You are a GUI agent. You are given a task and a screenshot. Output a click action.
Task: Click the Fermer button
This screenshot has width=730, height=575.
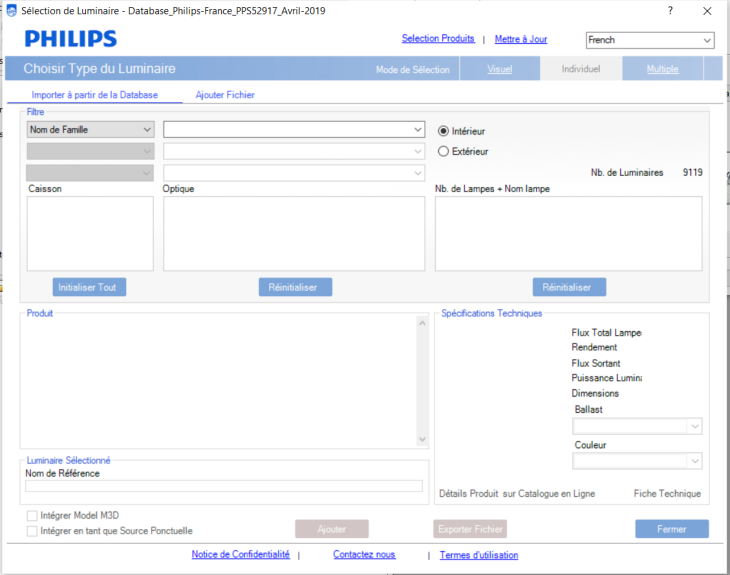tap(671, 529)
